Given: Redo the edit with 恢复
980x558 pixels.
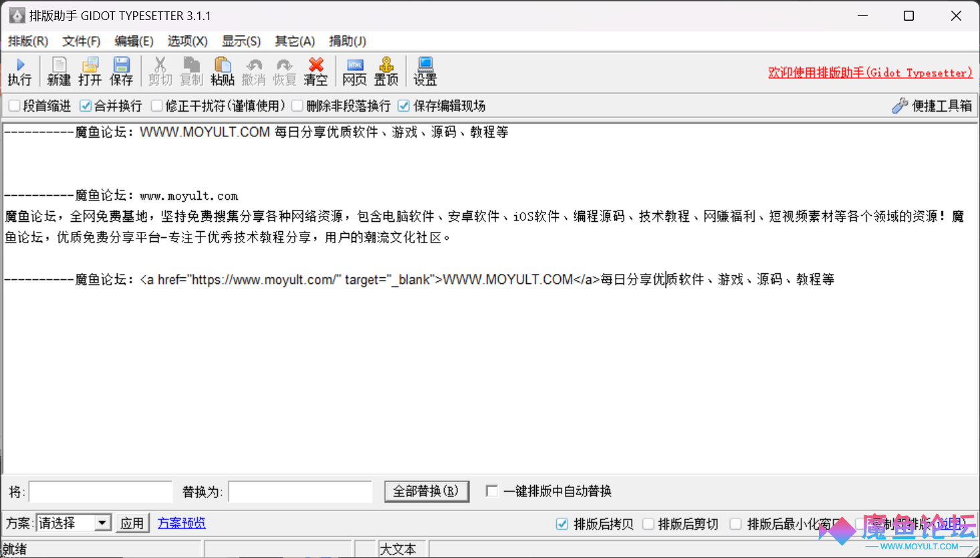Looking at the screenshot, I should click(x=284, y=72).
